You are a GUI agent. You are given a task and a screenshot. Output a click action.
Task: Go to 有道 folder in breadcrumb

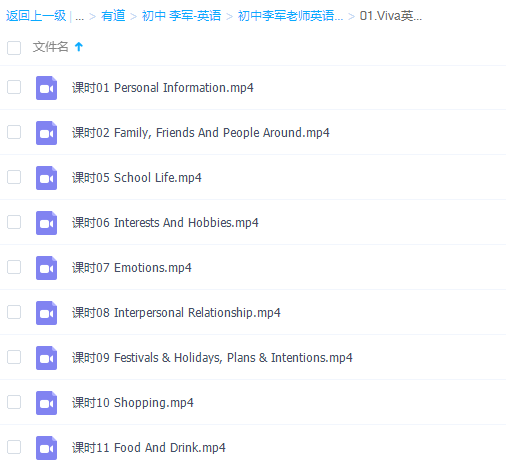[113, 16]
